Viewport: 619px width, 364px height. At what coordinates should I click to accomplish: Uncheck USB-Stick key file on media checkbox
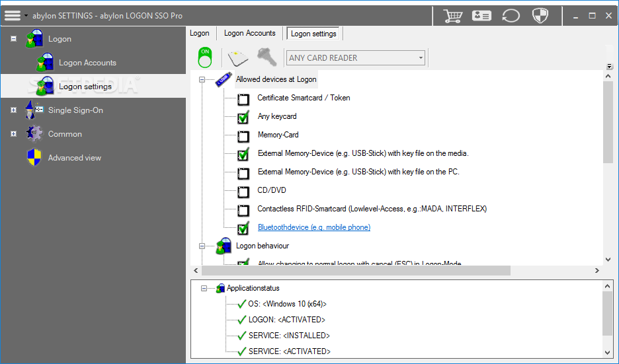pyautogui.click(x=243, y=155)
